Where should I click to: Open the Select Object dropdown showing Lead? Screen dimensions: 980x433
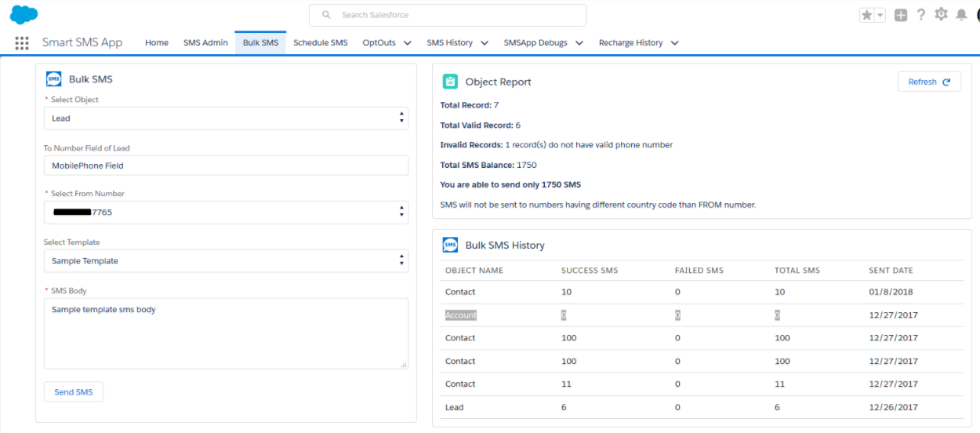[x=226, y=118]
